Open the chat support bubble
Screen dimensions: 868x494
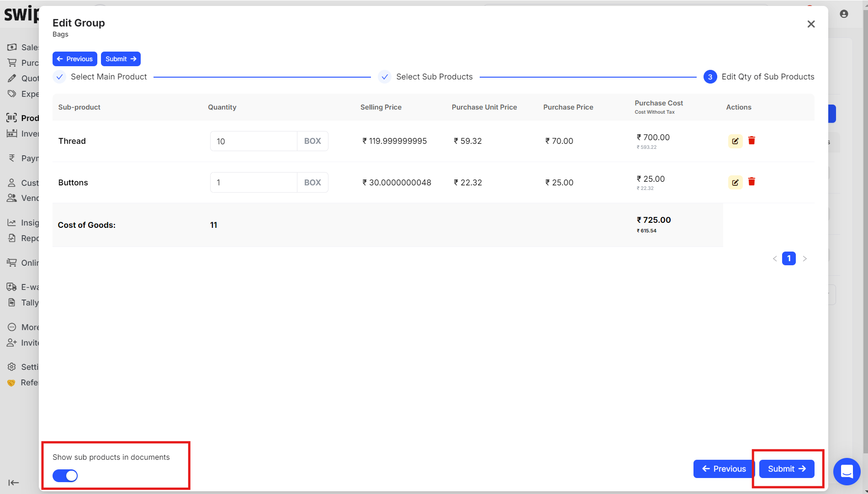[x=847, y=471]
